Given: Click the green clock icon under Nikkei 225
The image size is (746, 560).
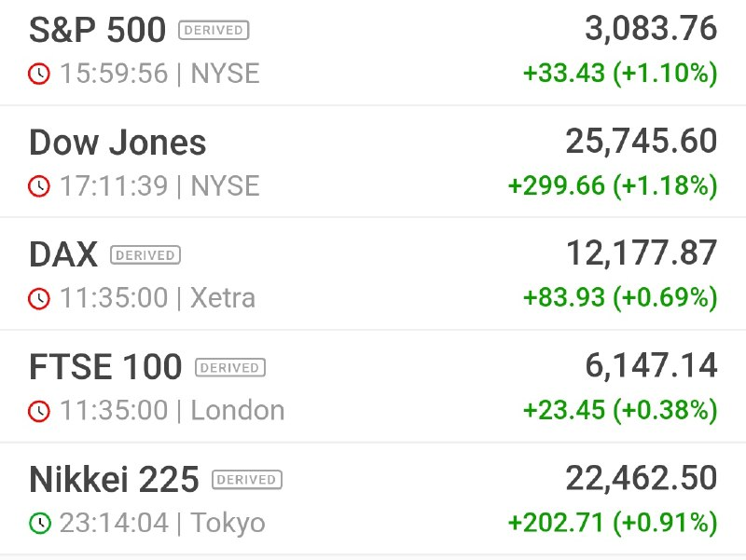Looking at the screenshot, I should tap(39, 523).
